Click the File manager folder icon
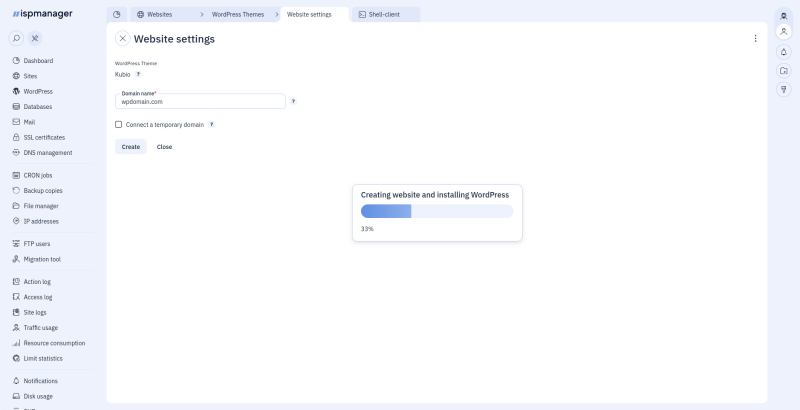 pos(16,206)
